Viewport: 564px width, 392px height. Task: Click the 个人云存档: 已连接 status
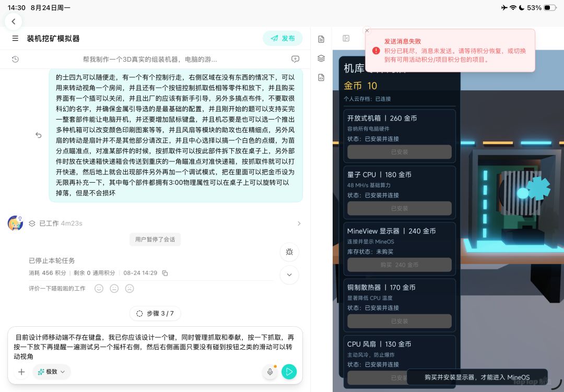tap(367, 99)
